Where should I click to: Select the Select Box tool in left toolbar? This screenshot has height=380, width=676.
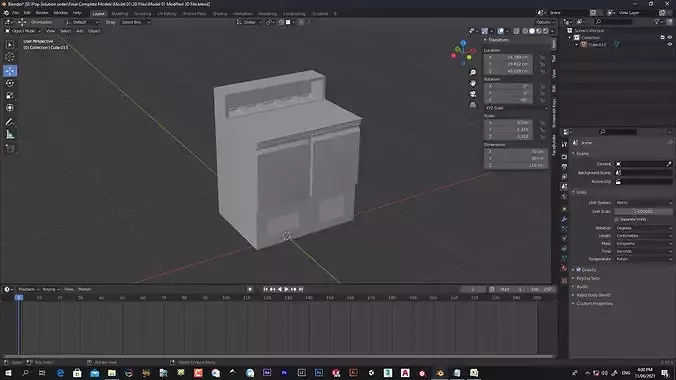point(10,44)
